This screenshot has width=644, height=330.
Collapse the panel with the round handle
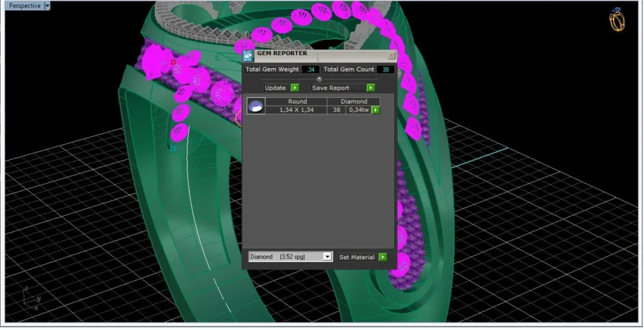click(x=319, y=79)
